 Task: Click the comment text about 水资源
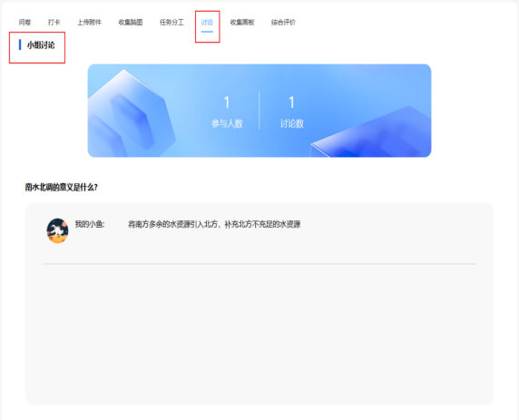(x=214, y=224)
